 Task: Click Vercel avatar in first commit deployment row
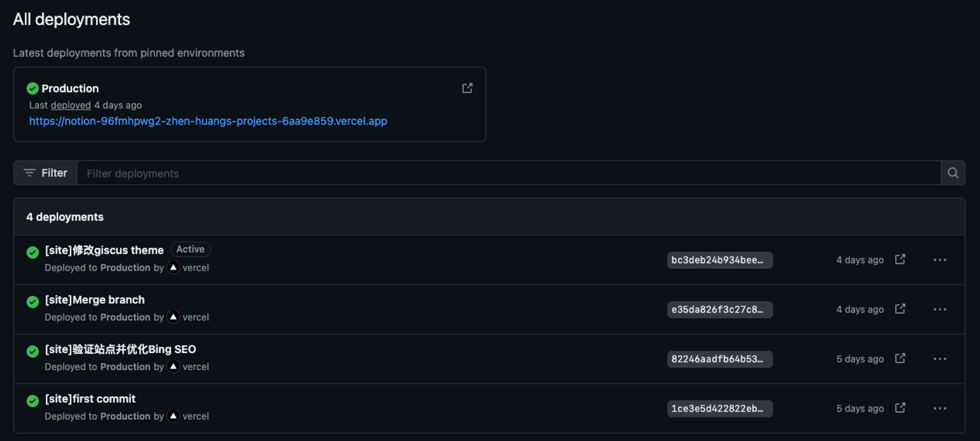[x=173, y=416]
